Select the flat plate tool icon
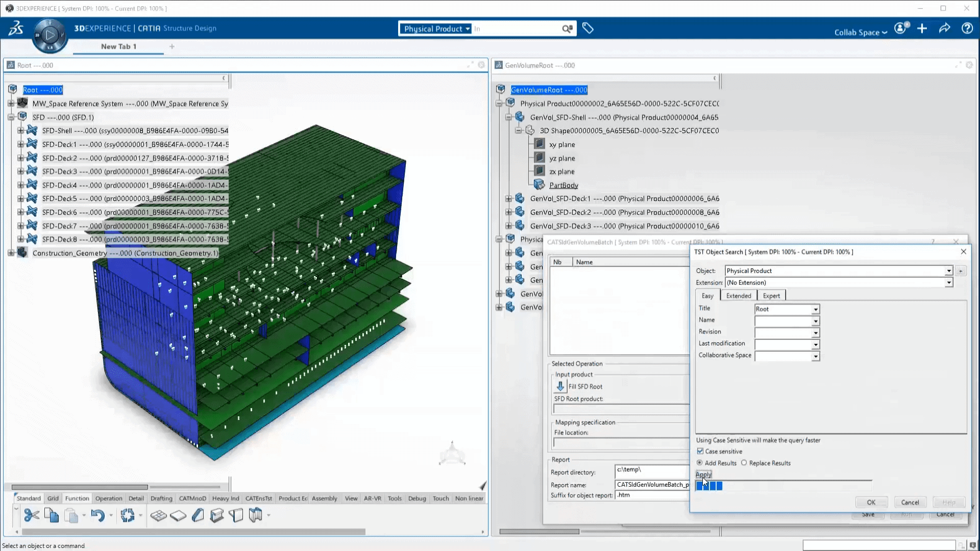The height and width of the screenshot is (551, 980). (178, 516)
